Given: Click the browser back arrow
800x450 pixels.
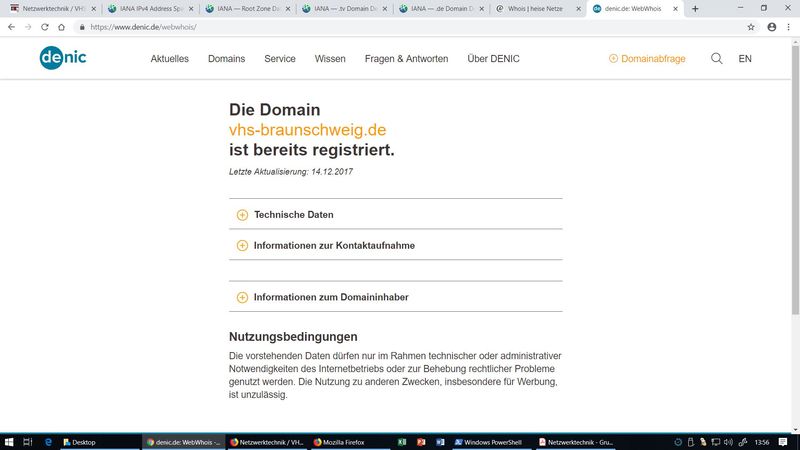Looking at the screenshot, I should 11,27.
